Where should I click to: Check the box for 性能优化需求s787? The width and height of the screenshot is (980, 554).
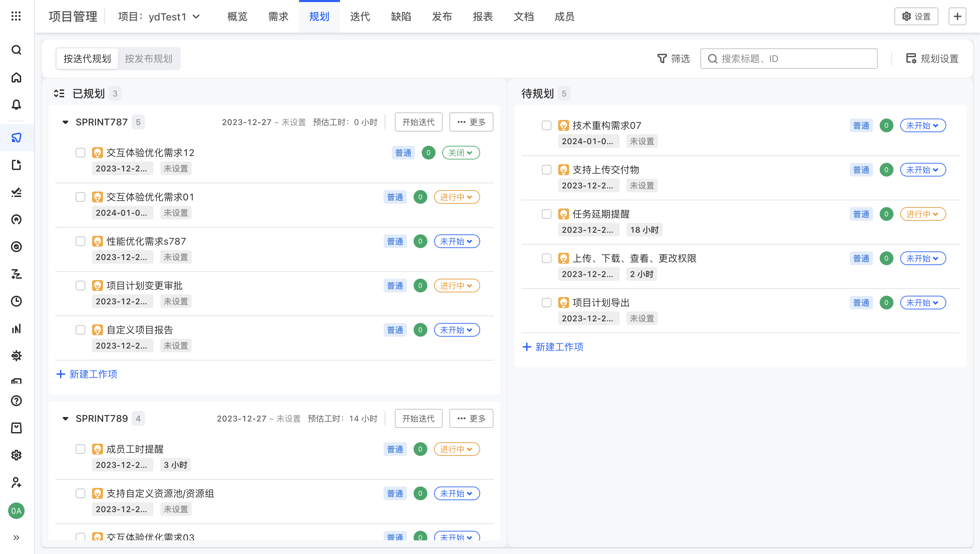(80, 241)
